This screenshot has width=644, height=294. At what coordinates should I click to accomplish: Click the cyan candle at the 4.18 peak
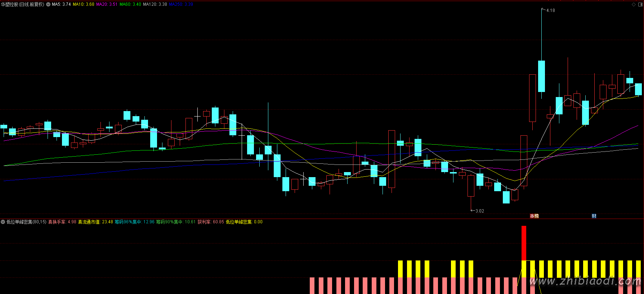pyautogui.click(x=541, y=76)
